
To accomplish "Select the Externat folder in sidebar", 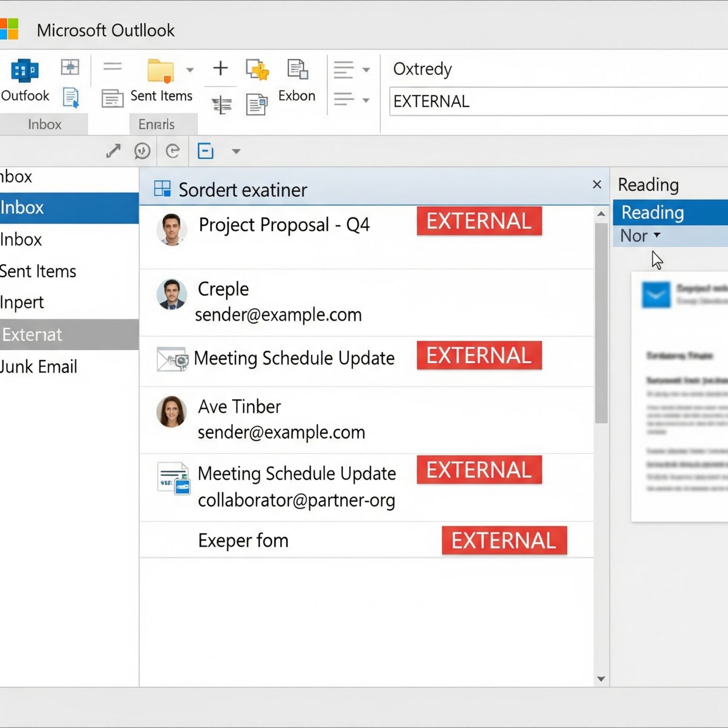I will click(32, 335).
